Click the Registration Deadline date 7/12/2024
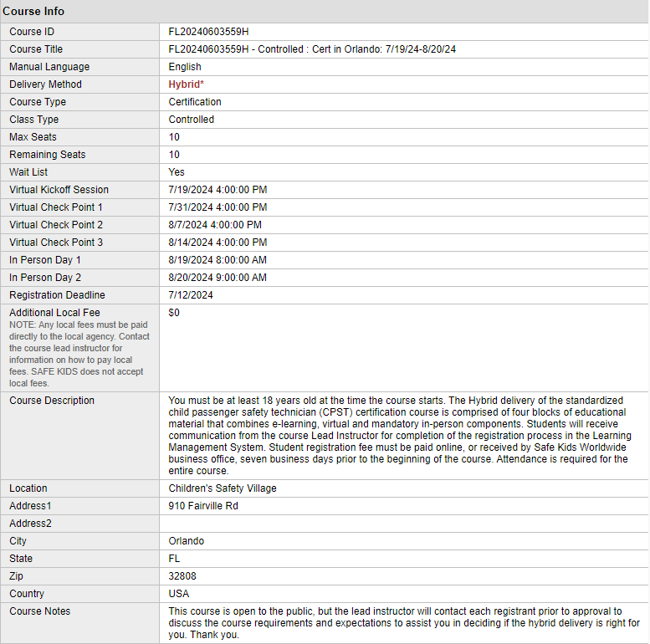The image size is (650, 644). click(191, 295)
